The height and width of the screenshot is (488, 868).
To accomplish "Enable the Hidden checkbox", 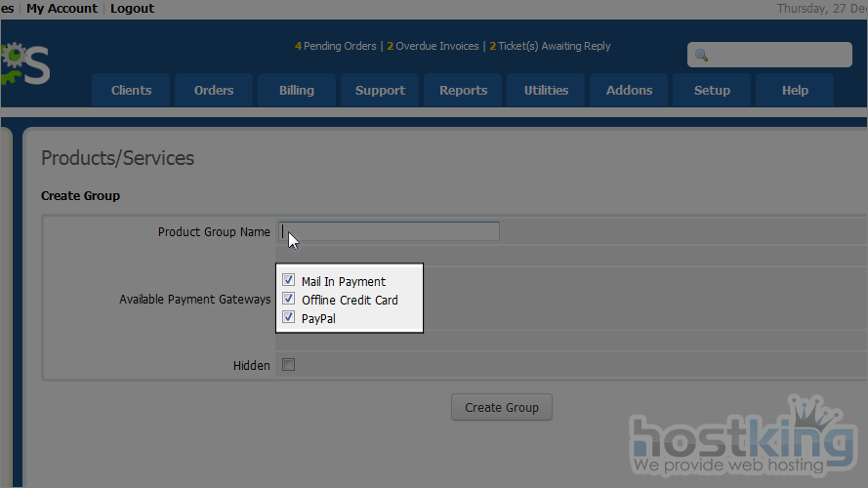I will [288, 365].
